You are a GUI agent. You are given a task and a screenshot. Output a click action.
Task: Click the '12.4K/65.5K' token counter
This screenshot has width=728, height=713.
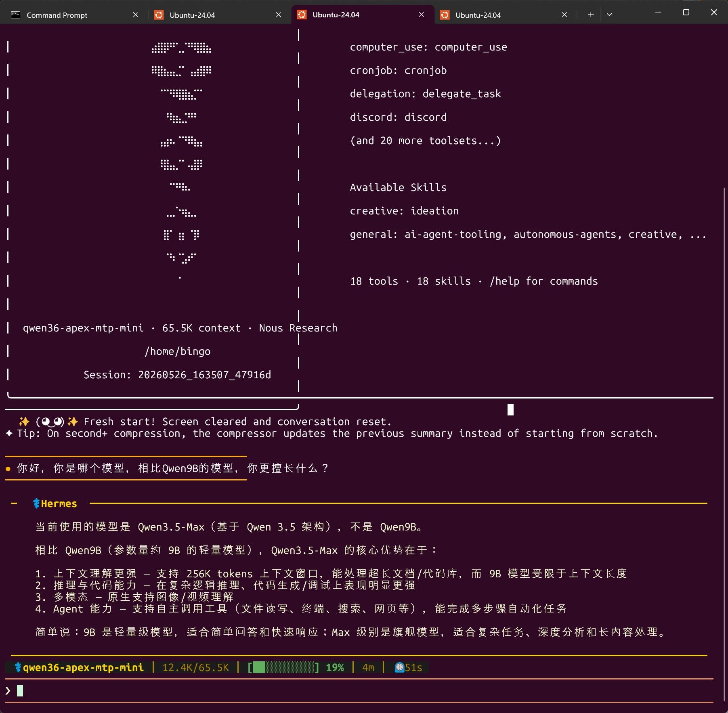(195, 667)
